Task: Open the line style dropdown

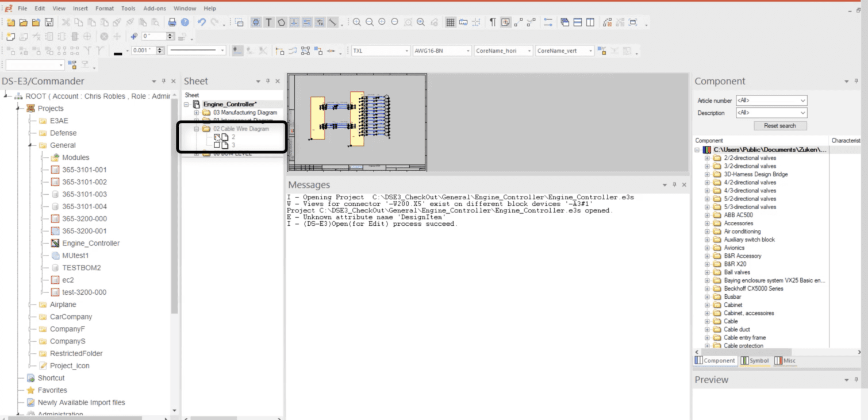Action: point(222,51)
